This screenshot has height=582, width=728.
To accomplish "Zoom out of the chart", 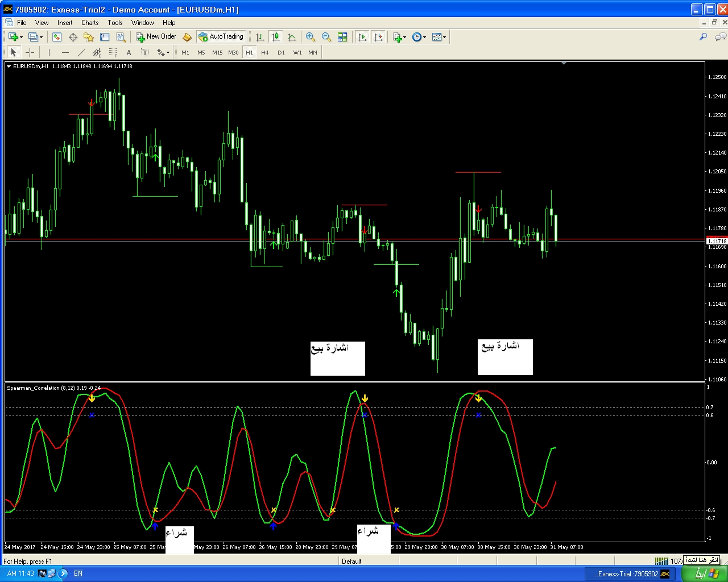I will [326, 37].
